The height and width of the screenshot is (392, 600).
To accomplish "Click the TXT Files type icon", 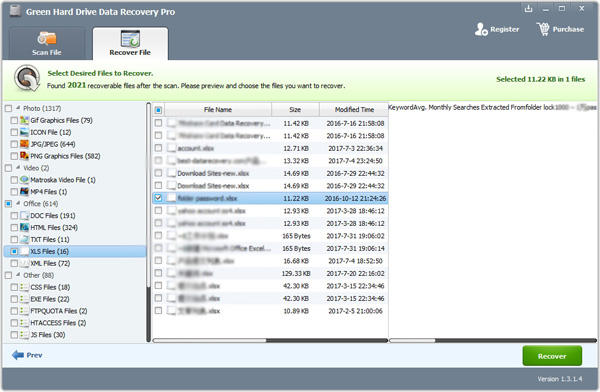I will click(x=24, y=239).
